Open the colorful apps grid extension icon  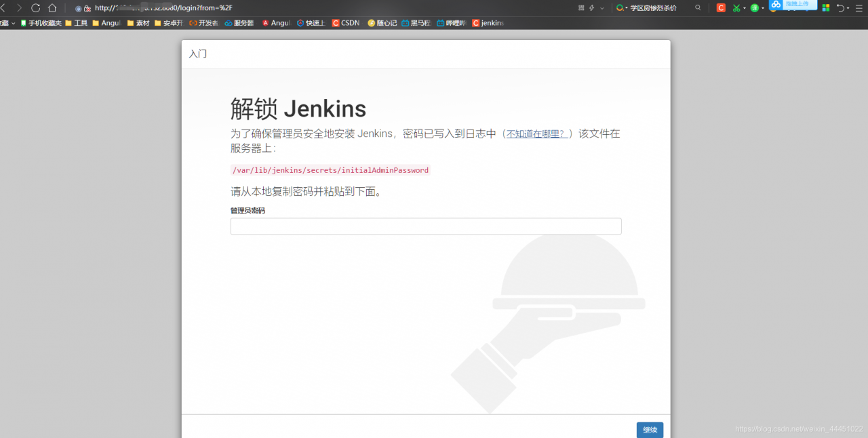pos(826,7)
